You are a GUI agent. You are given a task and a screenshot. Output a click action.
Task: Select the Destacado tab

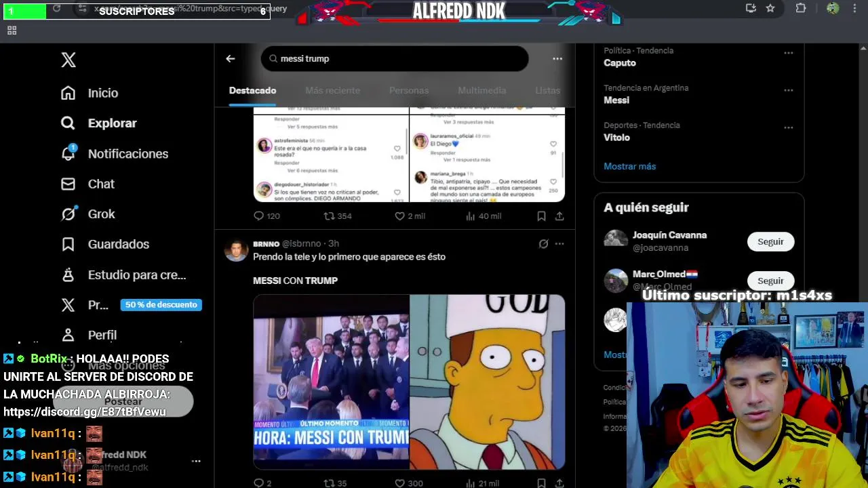[x=252, y=91]
